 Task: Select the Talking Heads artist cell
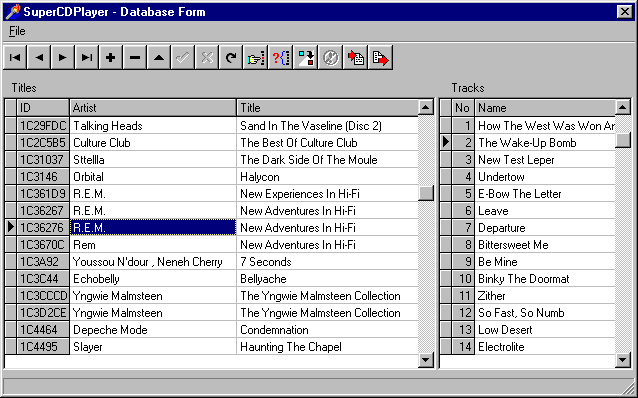pos(153,126)
